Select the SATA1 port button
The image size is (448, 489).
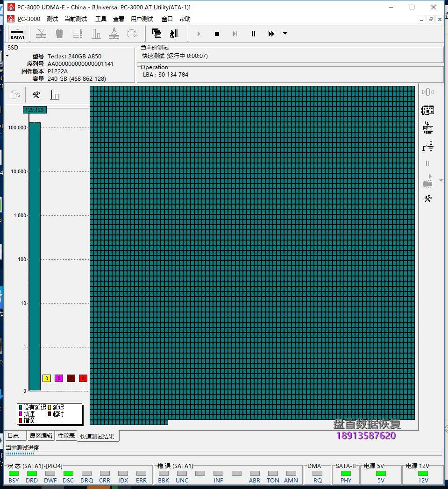pos(17,34)
